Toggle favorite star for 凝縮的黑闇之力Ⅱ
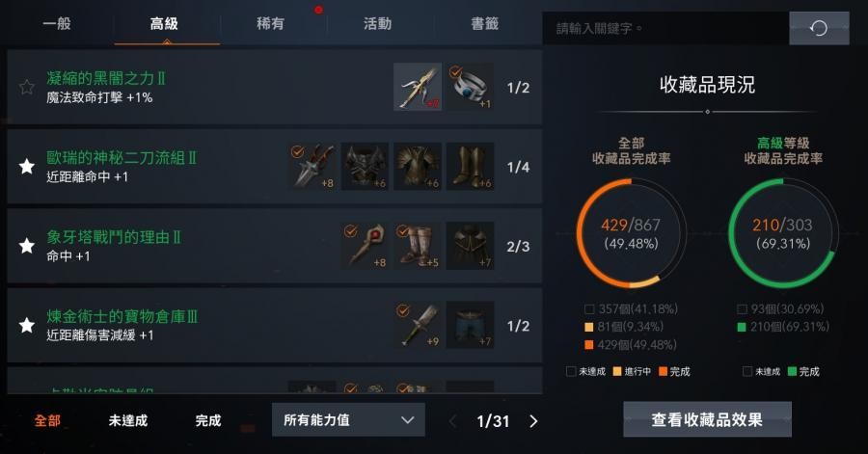Viewport: 868px width, 454px height. coord(27,88)
